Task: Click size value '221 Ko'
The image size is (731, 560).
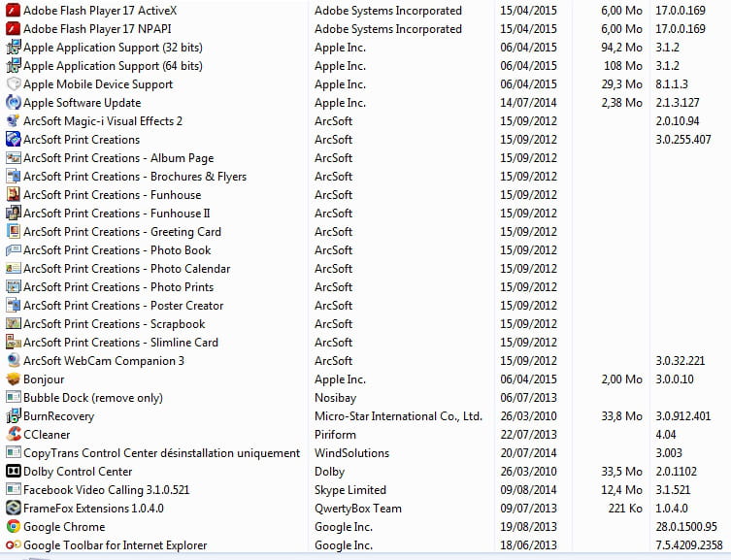Action: point(625,509)
